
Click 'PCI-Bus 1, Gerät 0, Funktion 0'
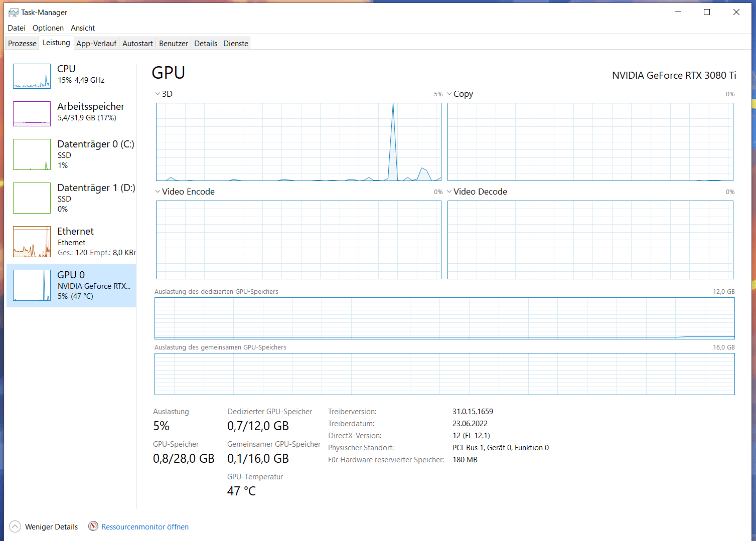click(x=501, y=448)
